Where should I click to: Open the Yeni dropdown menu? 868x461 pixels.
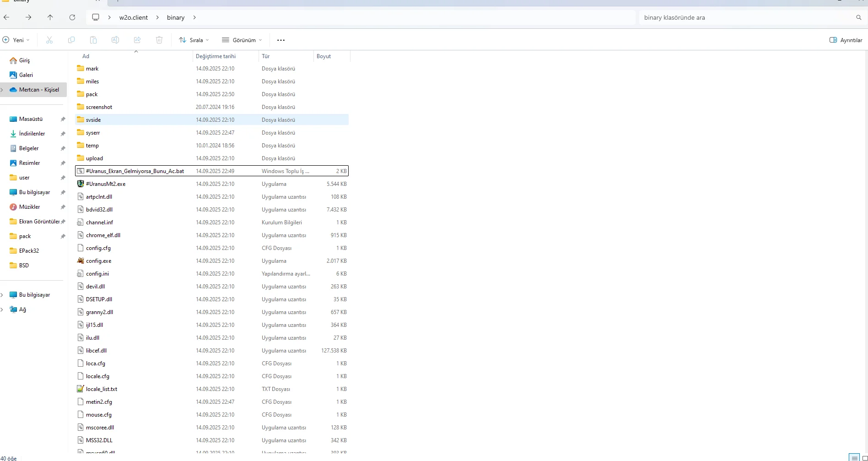(x=16, y=40)
